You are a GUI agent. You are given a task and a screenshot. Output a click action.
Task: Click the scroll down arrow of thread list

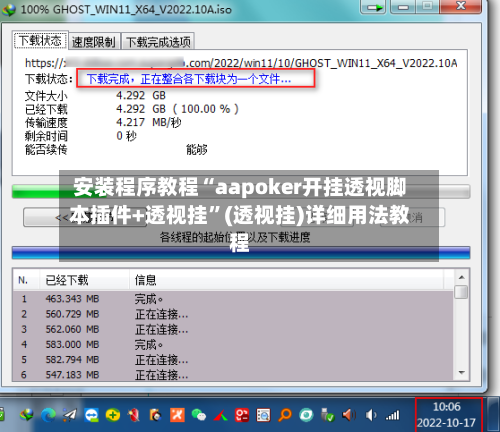coord(462,373)
